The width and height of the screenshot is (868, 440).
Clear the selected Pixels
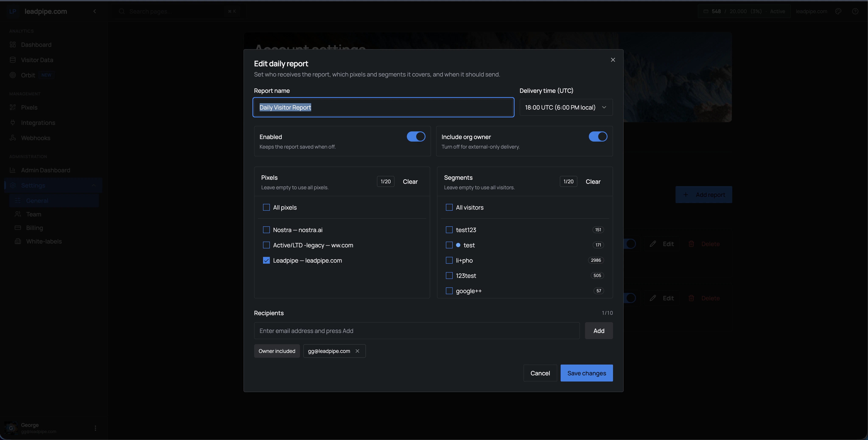coord(410,181)
